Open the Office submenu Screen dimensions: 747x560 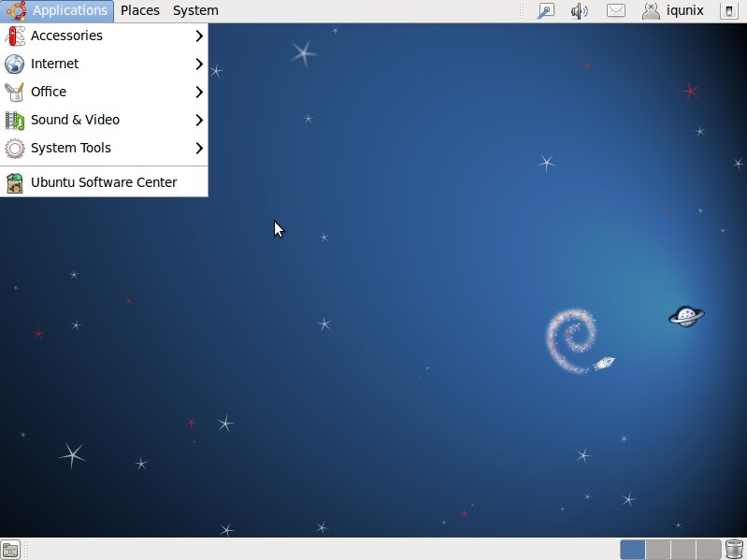pos(104,92)
